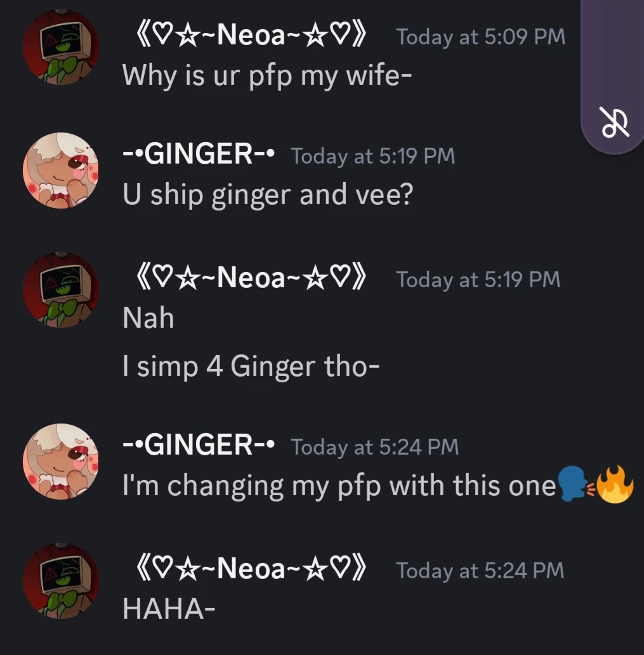This screenshot has width=644, height=655.
Task: Tap Neoa's avatar next to the 'Nah' message
Action: click(61, 290)
